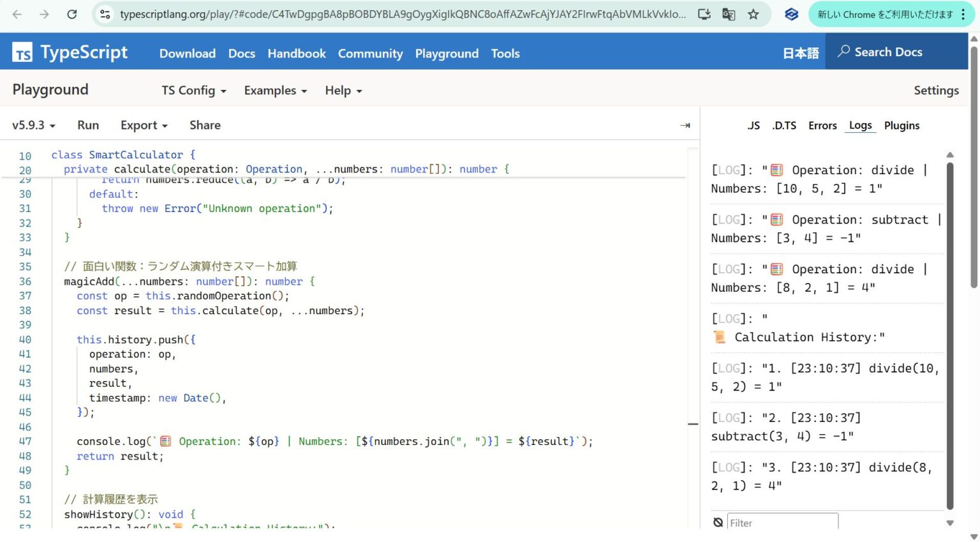Expand the Examples dropdown

pos(274,91)
